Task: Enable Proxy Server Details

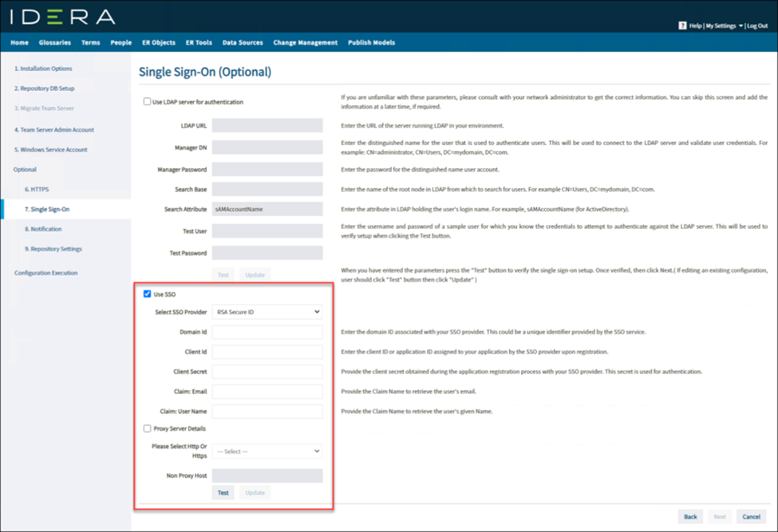Action: (x=147, y=428)
